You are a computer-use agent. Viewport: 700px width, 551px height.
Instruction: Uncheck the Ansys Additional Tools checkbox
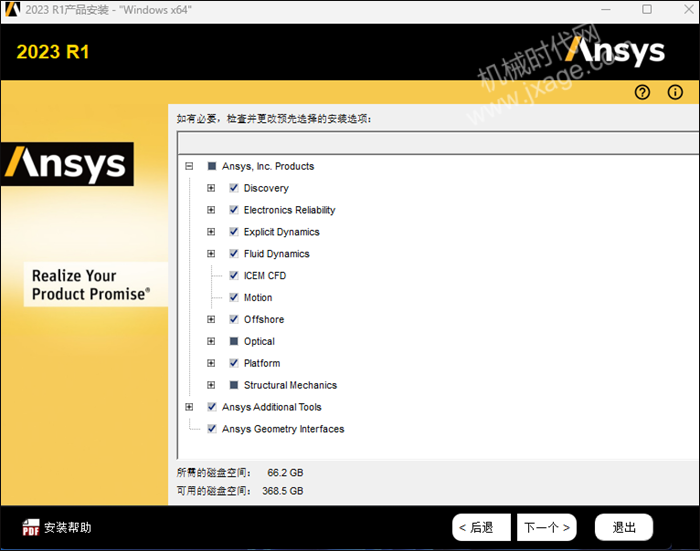(x=212, y=407)
